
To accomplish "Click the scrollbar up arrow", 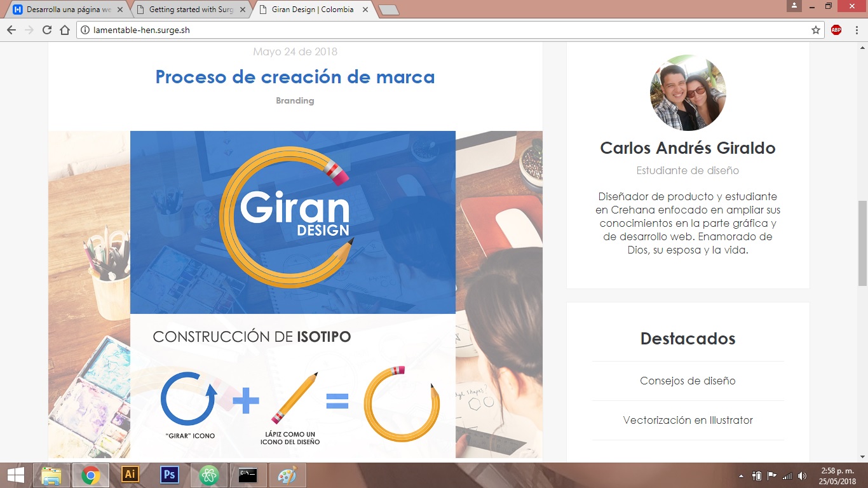I will tap(862, 48).
